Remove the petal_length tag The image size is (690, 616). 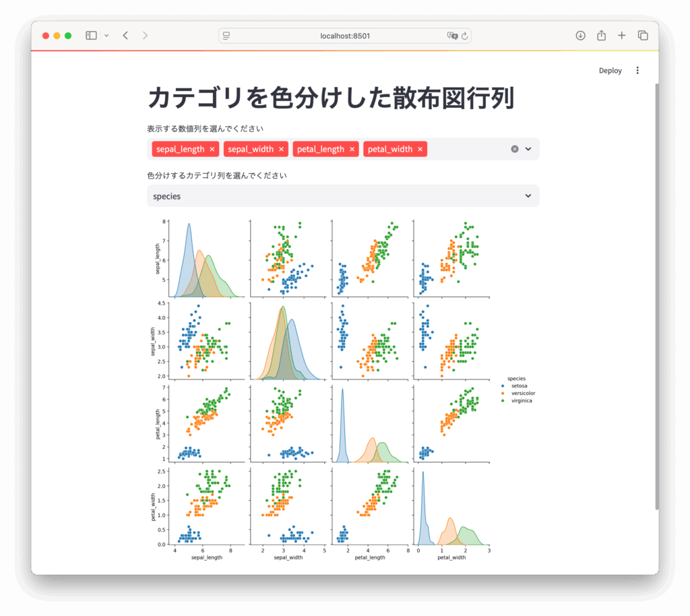[x=352, y=150]
